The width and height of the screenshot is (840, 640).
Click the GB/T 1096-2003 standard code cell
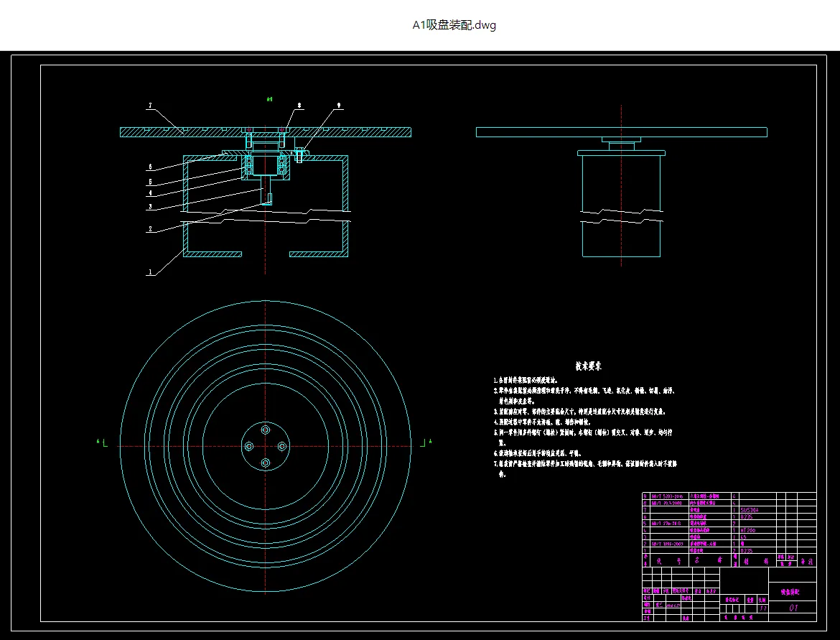click(668, 544)
